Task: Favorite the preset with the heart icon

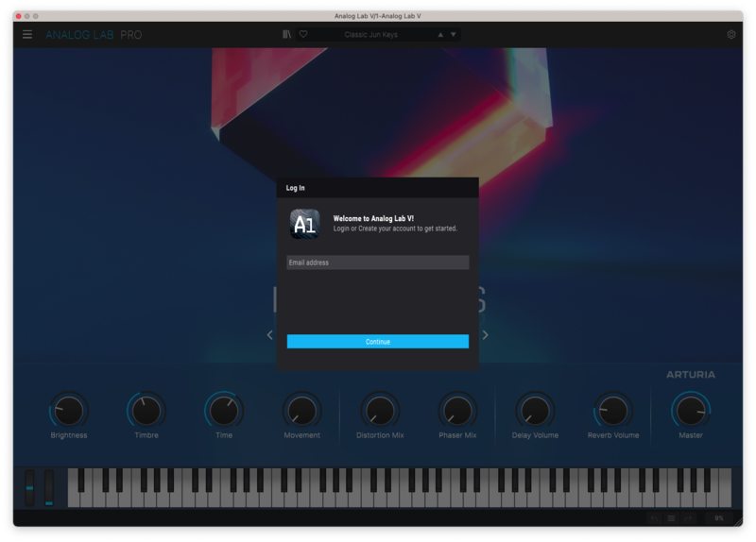Action: pos(303,35)
